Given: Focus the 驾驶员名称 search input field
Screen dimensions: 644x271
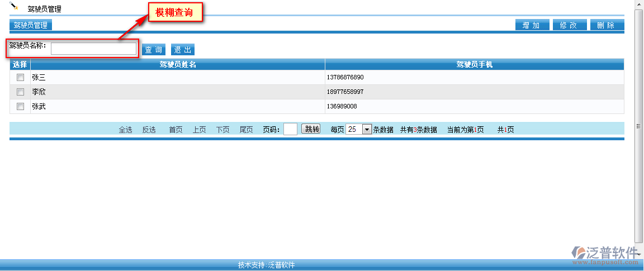Looking at the screenshot, I should 93,49.
